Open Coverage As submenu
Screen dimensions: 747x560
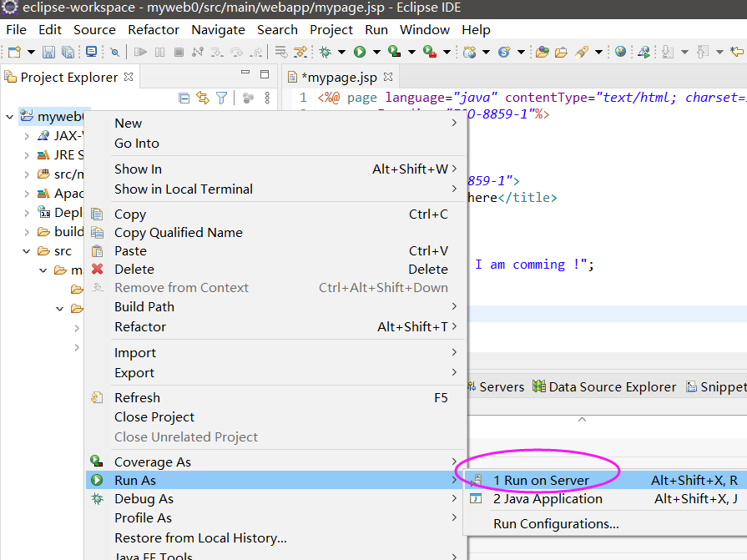[x=275, y=462]
